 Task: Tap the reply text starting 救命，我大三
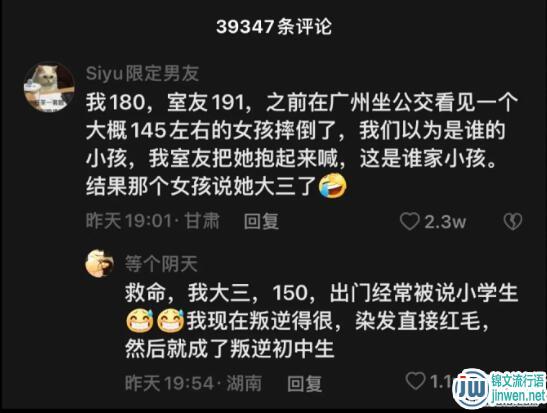(322, 320)
